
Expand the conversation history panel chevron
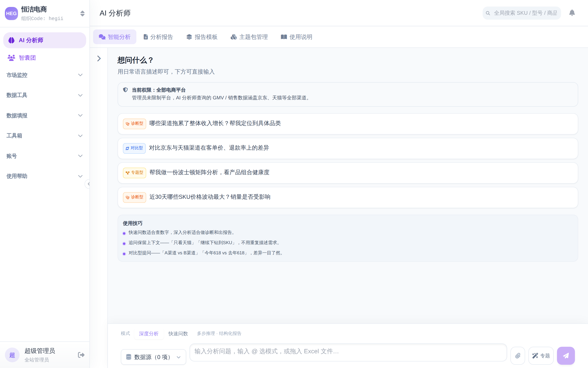[x=99, y=58]
